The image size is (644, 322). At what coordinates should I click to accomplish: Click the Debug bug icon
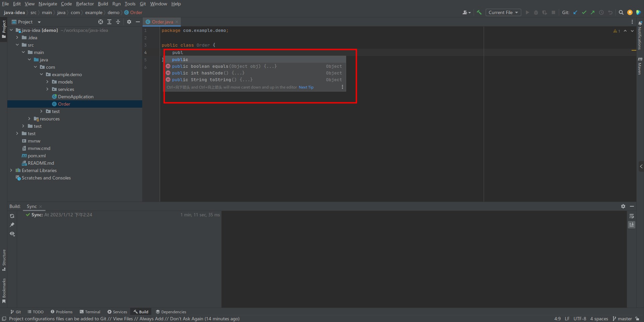(536, 12)
